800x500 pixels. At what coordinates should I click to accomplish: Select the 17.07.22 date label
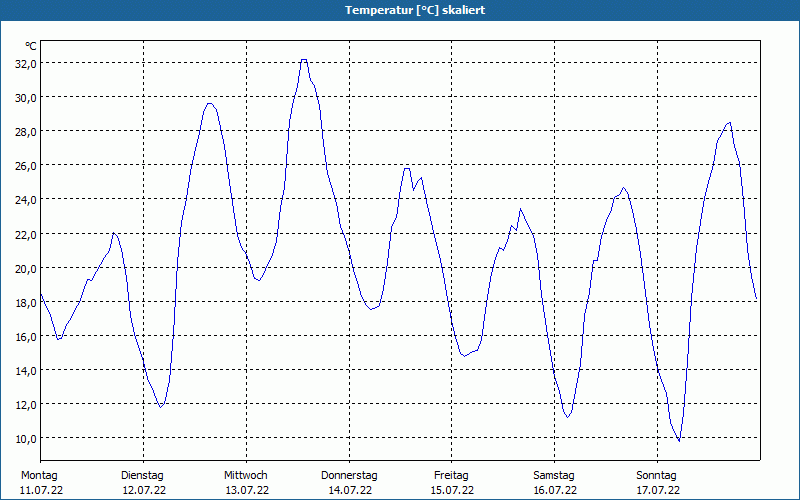point(658,490)
